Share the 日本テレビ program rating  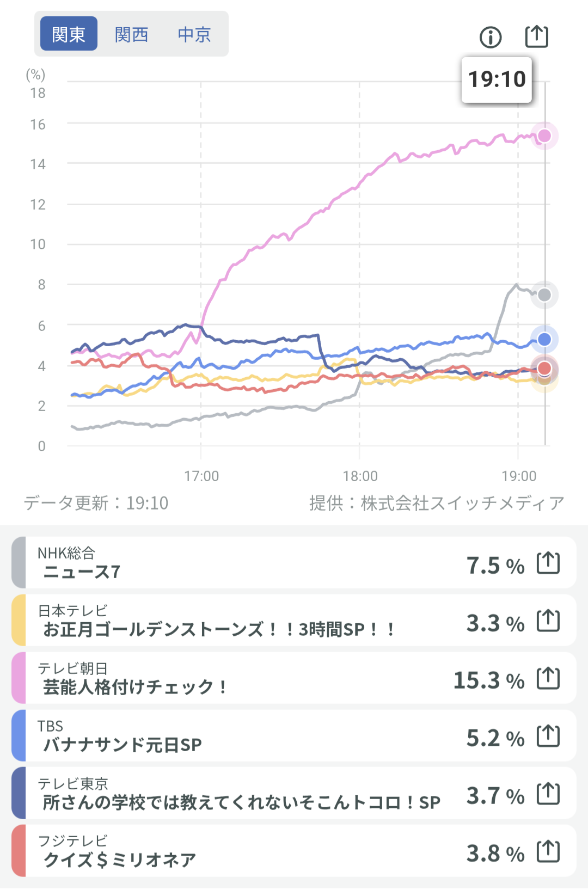click(x=548, y=621)
